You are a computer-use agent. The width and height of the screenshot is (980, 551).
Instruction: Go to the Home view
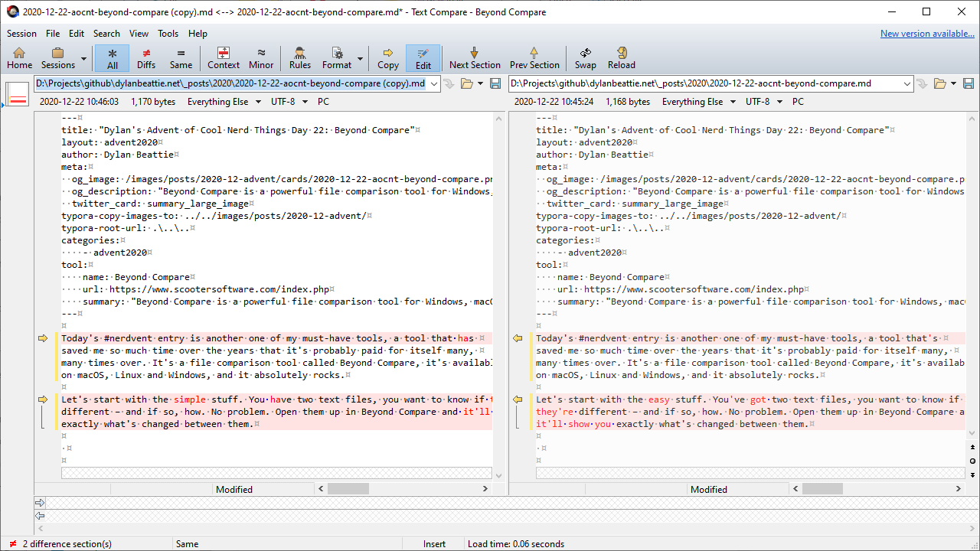tap(19, 58)
